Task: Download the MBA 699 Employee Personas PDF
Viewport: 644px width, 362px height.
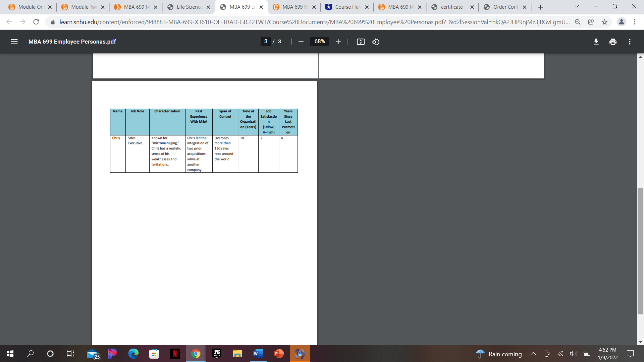Action: [x=596, y=42]
